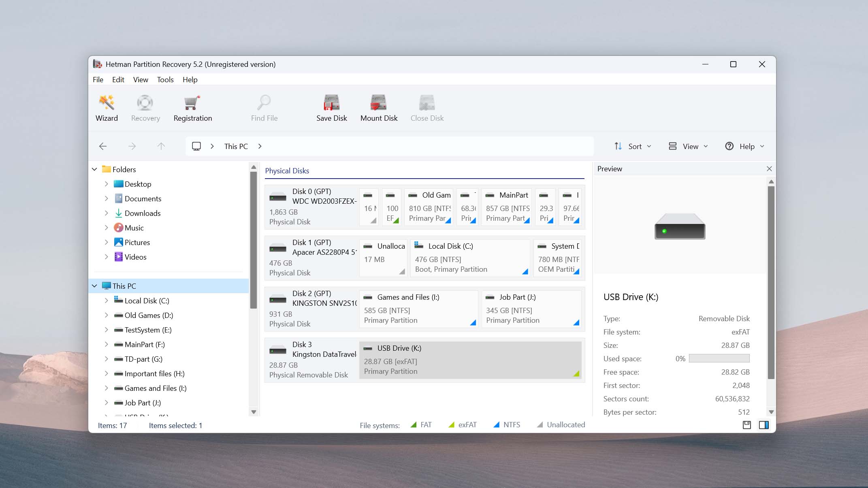Click the computer icon in address bar
Viewport: 868px width, 488px height.
point(196,146)
